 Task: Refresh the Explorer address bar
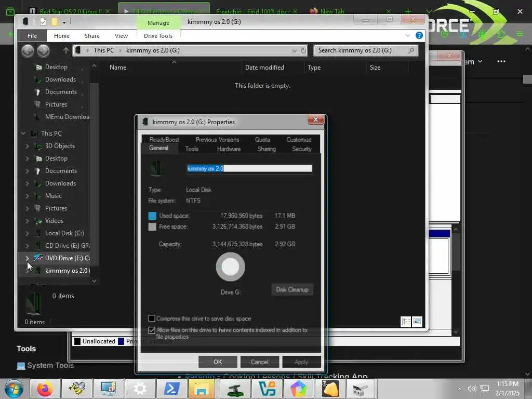(303, 50)
